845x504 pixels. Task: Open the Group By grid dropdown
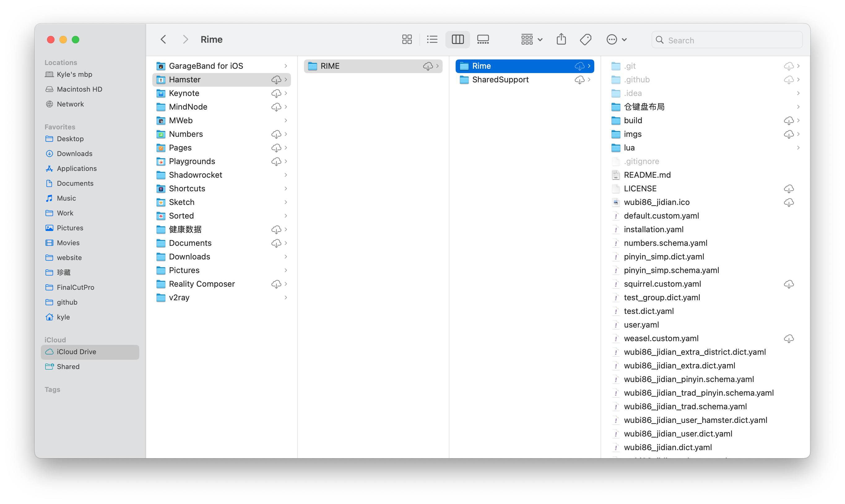click(532, 39)
